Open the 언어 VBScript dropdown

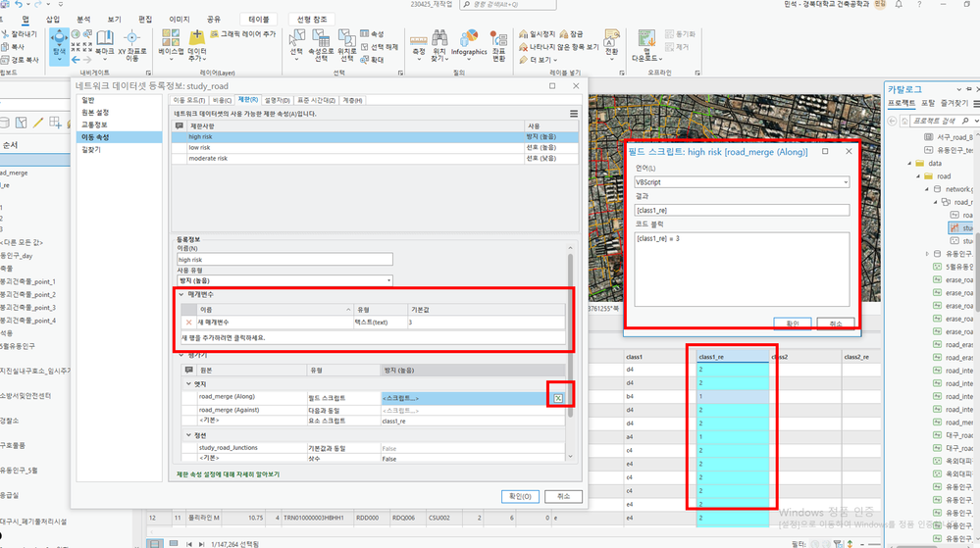point(742,181)
